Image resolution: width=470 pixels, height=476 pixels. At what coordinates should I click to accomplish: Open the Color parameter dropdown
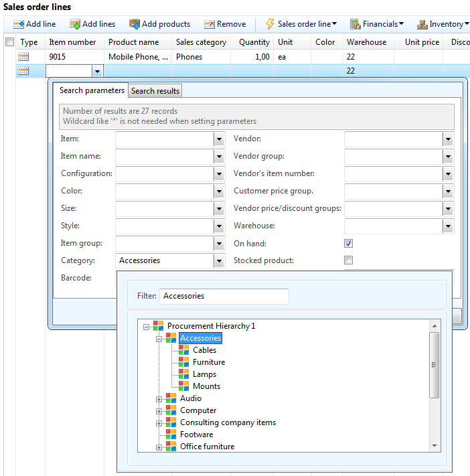[x=219, y=191]
